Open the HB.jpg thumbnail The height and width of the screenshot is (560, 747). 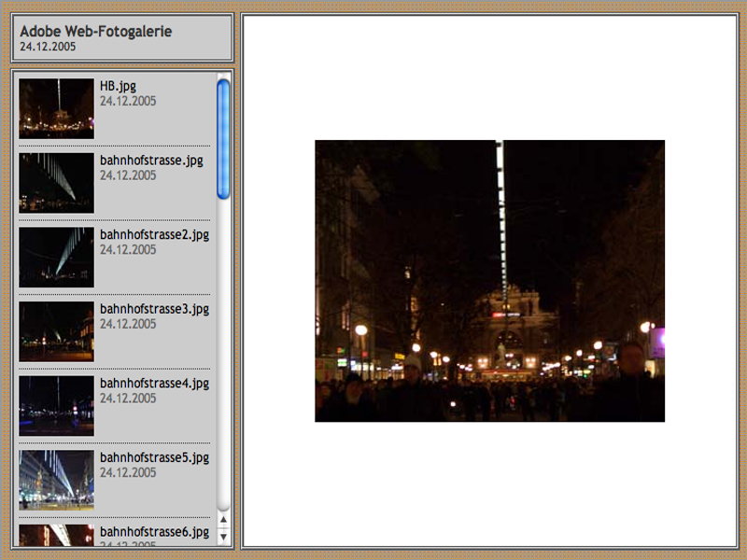(56, 108)
